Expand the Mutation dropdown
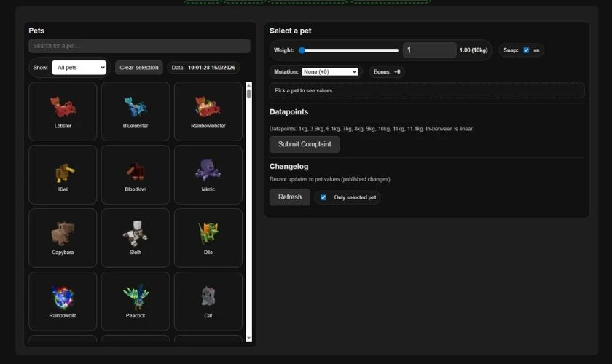Image resolution: width=612 pixels, height=364 pixels. [x=330, y=72]
